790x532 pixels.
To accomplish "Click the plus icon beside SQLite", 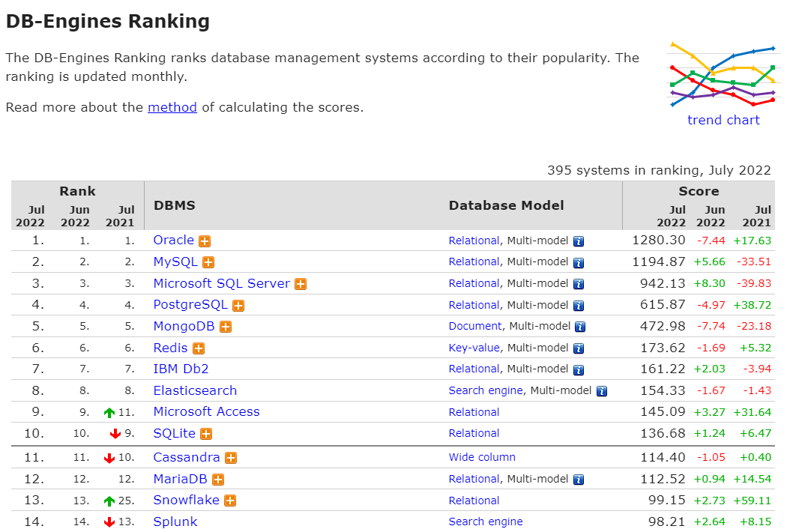I will tap(206, 434).
